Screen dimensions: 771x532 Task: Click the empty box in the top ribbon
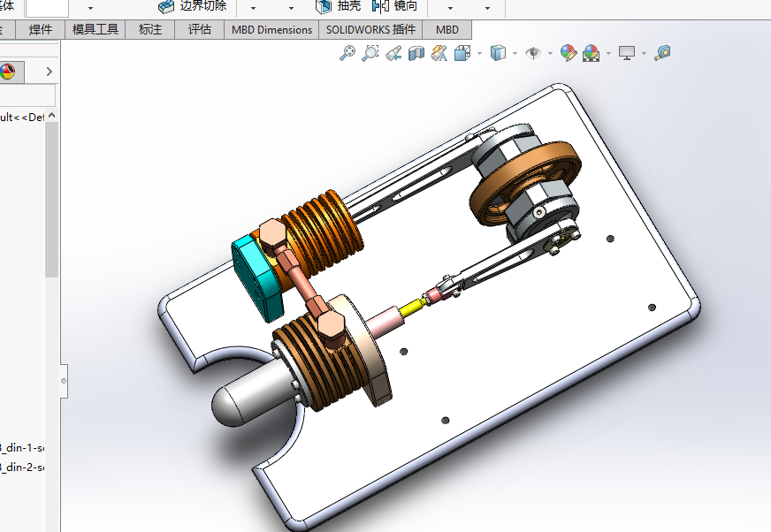click(47, 8)
